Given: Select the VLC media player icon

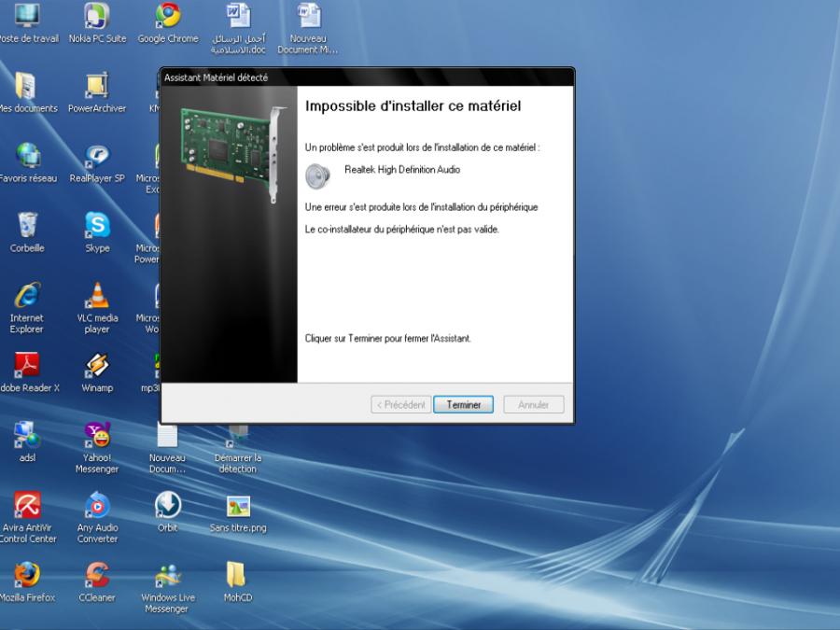Looking at the screenshot, I should (x=97, y=296).
